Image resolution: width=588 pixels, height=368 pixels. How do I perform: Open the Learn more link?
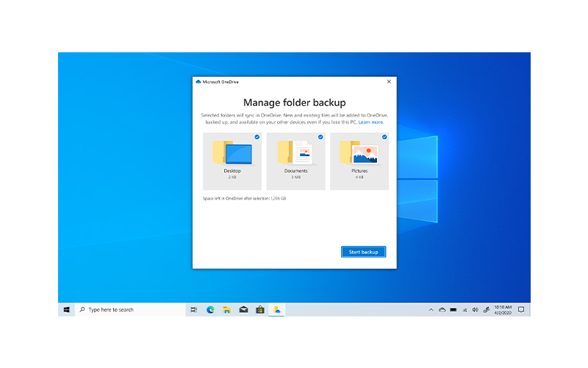[371, 122]
